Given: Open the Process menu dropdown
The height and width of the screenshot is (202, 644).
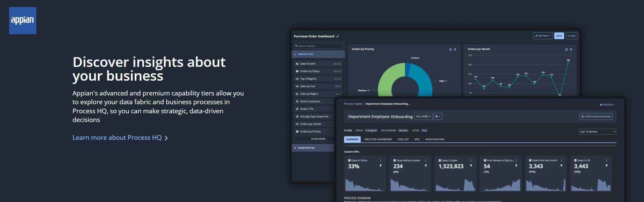Looking at the screenshot, I should [x=607, y=105].
